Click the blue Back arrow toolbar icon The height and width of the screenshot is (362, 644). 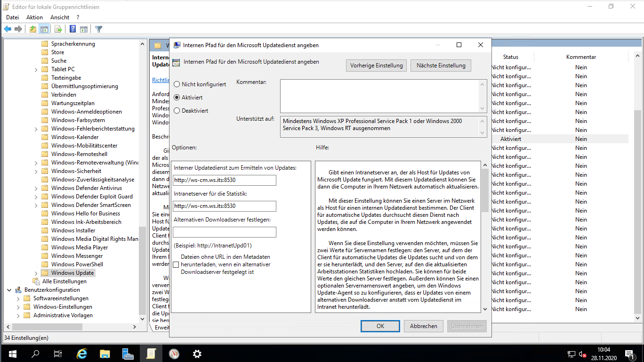(x=8, y=29)
